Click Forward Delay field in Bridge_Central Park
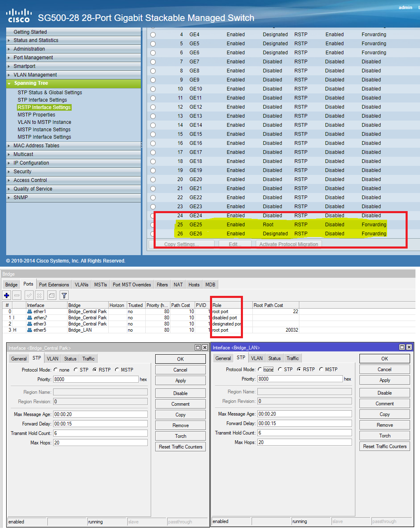Viewport: 420px width, 530px height. 100,424
